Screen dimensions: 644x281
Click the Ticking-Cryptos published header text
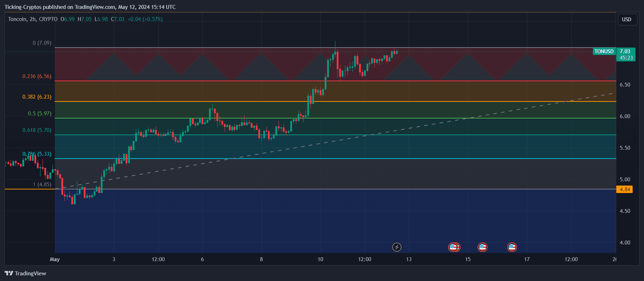90,7
